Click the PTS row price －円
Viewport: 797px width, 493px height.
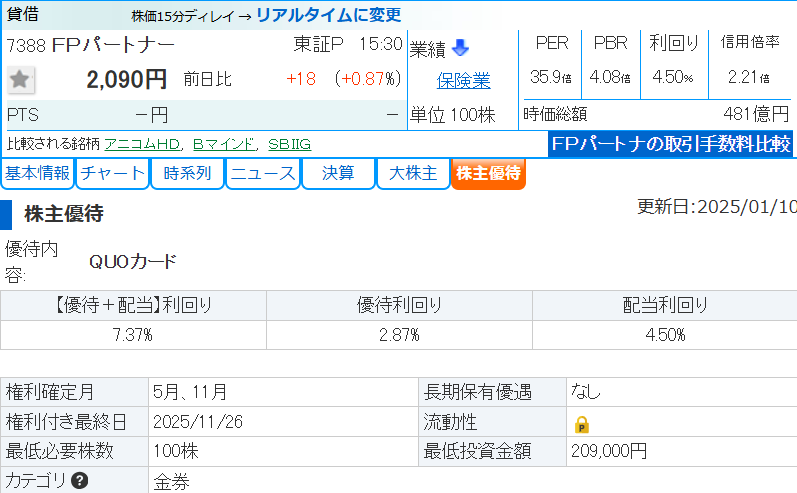[x=151, y=115]
